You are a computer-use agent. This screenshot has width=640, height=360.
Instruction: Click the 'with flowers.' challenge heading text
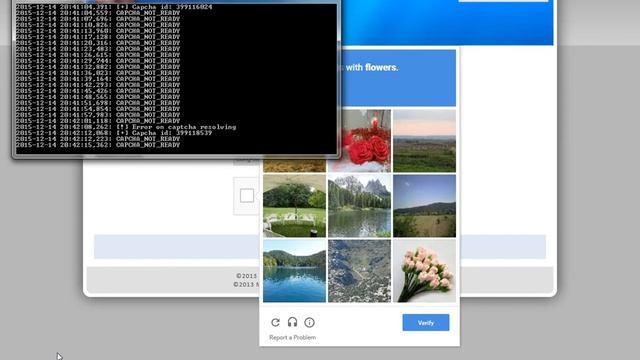372,67
